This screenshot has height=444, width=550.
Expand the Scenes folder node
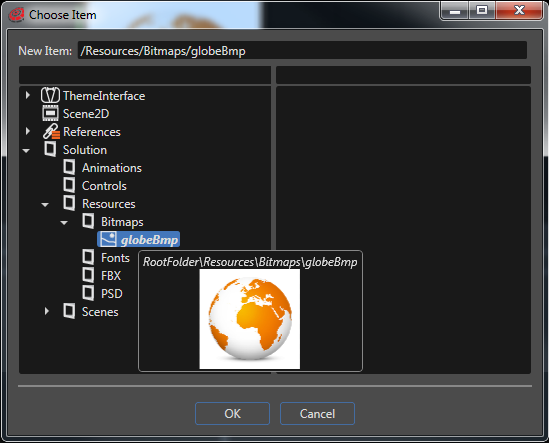pos(47,311)
